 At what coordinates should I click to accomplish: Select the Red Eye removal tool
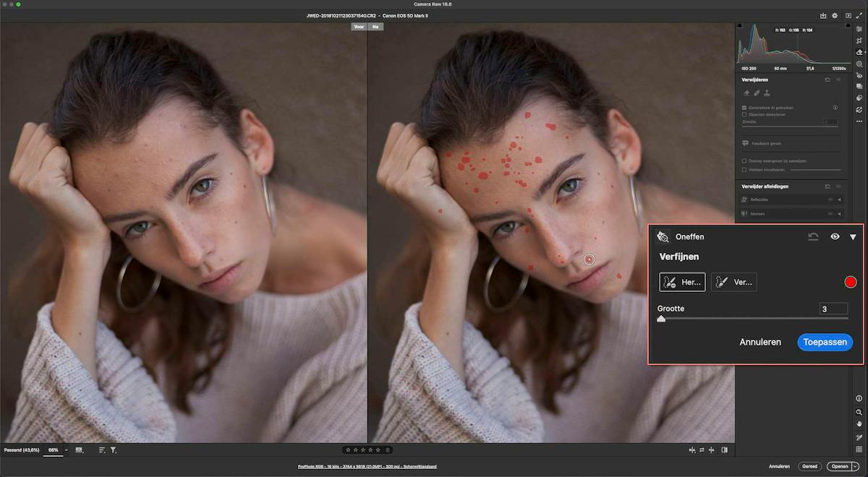click(859, 74)
